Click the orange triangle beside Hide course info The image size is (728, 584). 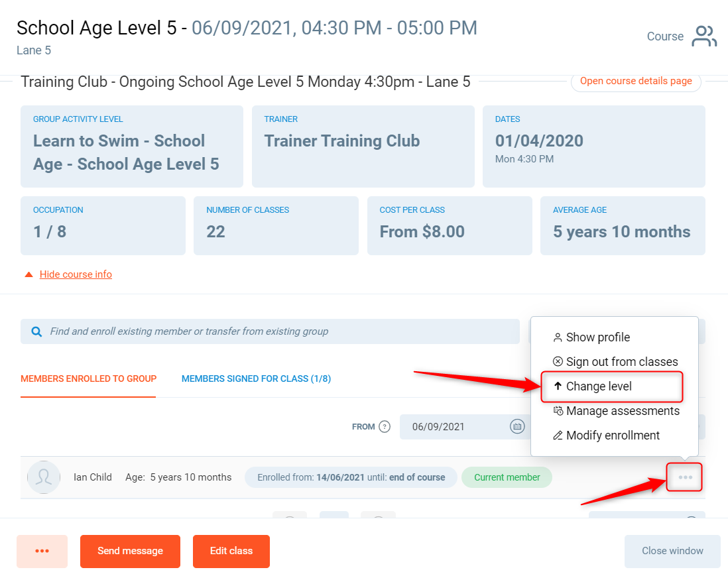29,274
